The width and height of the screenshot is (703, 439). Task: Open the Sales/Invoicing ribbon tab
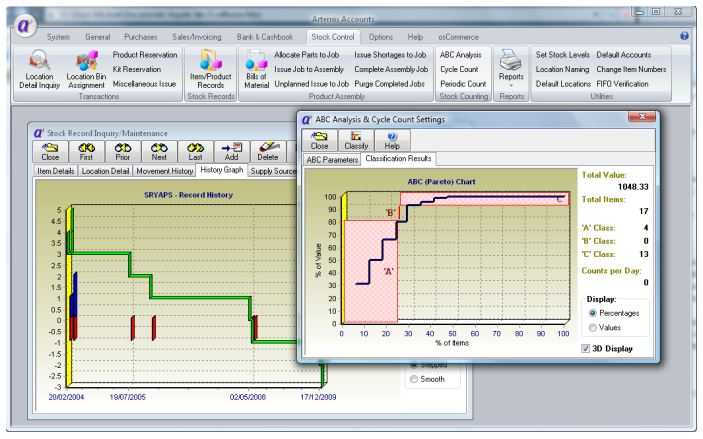coord(197,37)
